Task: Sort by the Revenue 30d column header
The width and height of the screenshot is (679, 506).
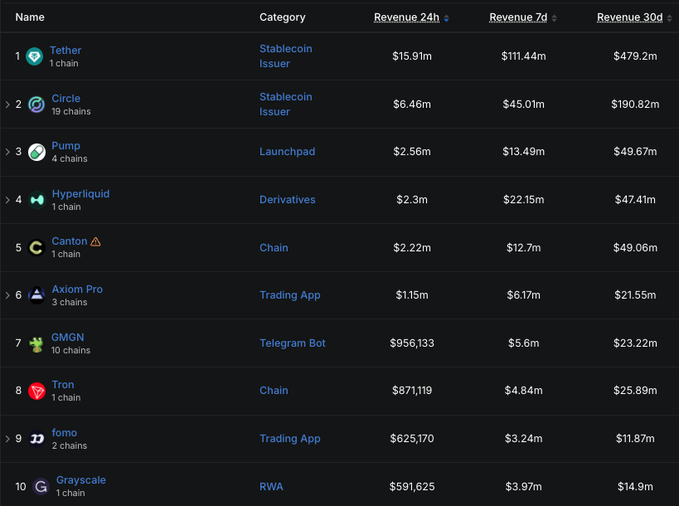Action: click(x=630, y=17)
